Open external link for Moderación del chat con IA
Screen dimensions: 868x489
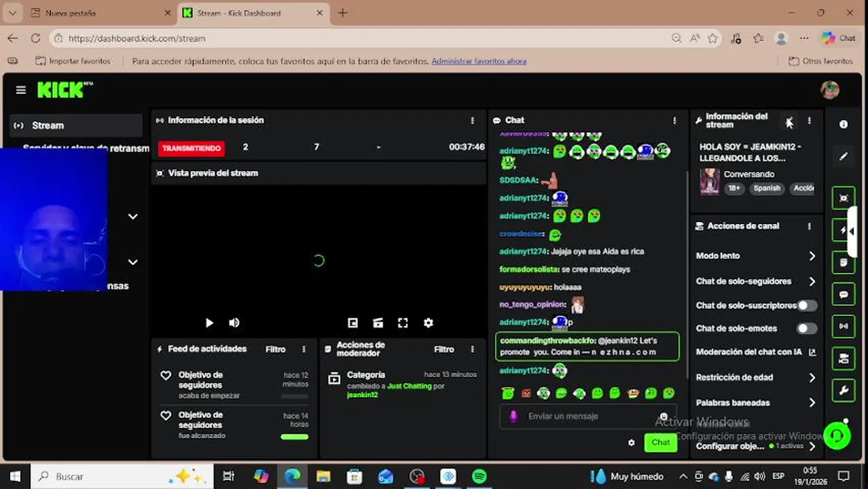(812, 352)
